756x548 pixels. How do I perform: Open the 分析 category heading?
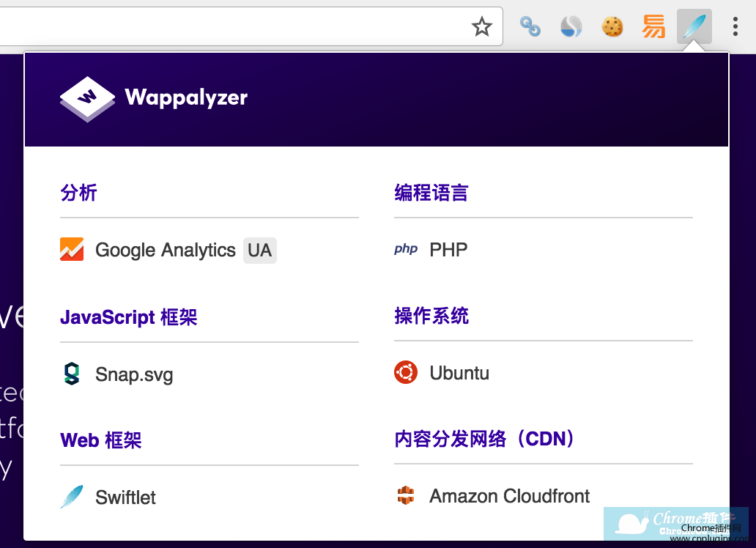click(x=78, y=193)
